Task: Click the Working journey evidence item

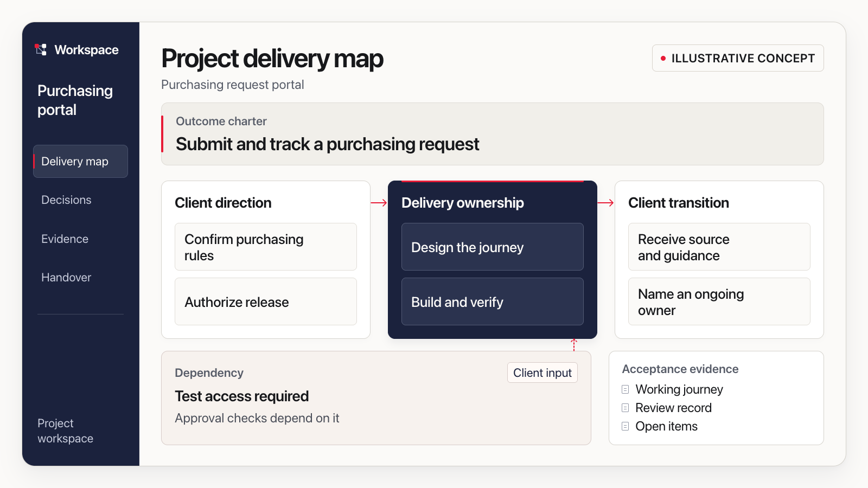Action: [x=679, y=389]
